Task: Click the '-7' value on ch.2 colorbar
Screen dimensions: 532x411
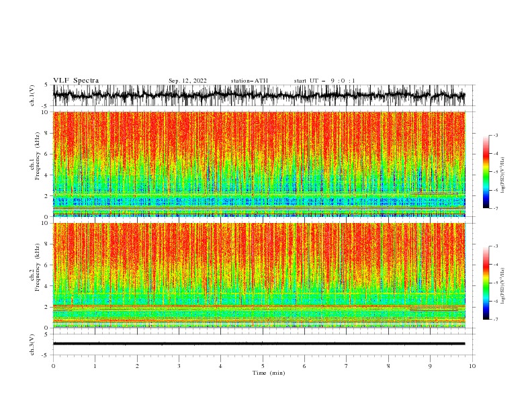Action: 495,320
